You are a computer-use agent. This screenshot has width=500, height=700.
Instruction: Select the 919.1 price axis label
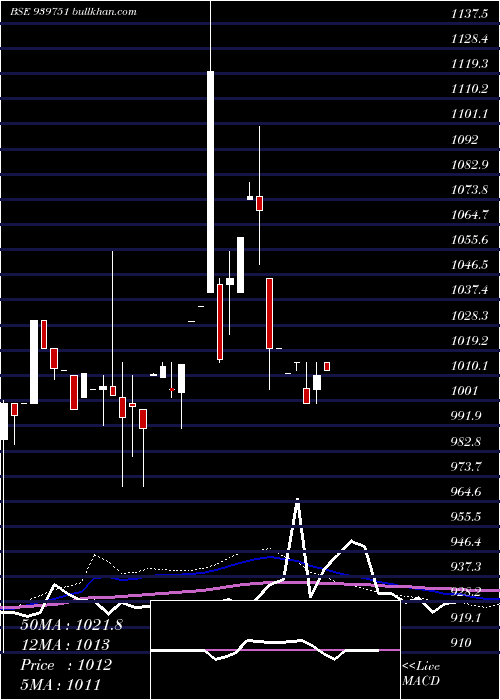pyautogui.click(x=467, y=618)
